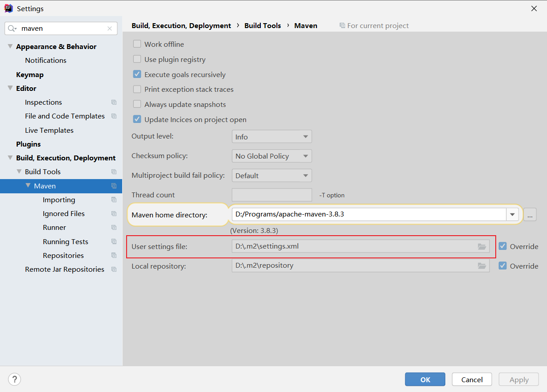Image resolution: width=547 pixels, height=392 pixels.
Task: Enable Always update snapshots
Action: 137,104
